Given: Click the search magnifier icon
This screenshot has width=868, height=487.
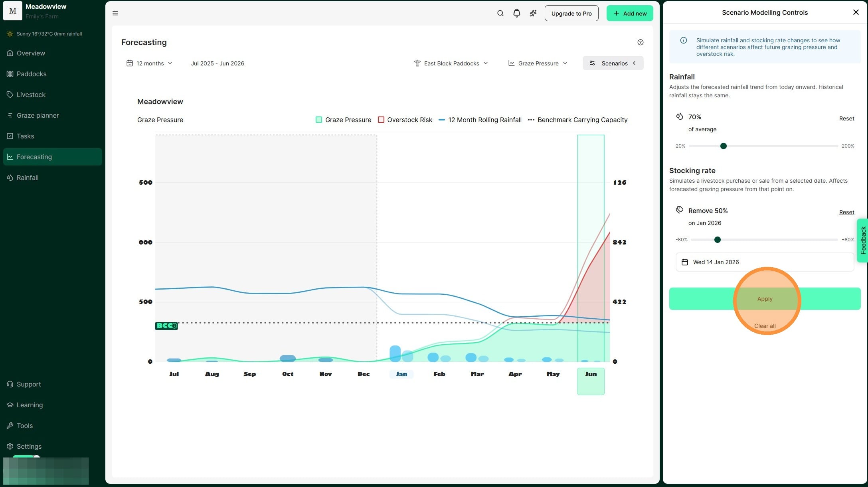Looking at the screenshot, I should [500, 13].
